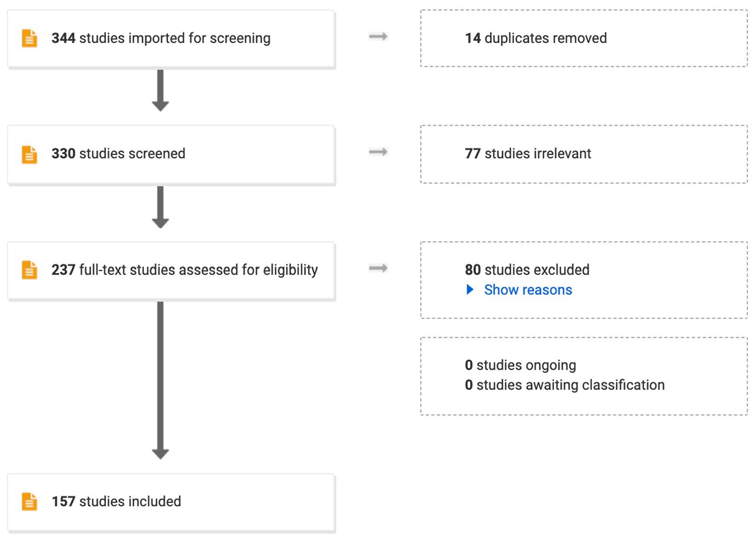
Task: Click right arrow pointing to duplicates removed
Action: (378, 37)
